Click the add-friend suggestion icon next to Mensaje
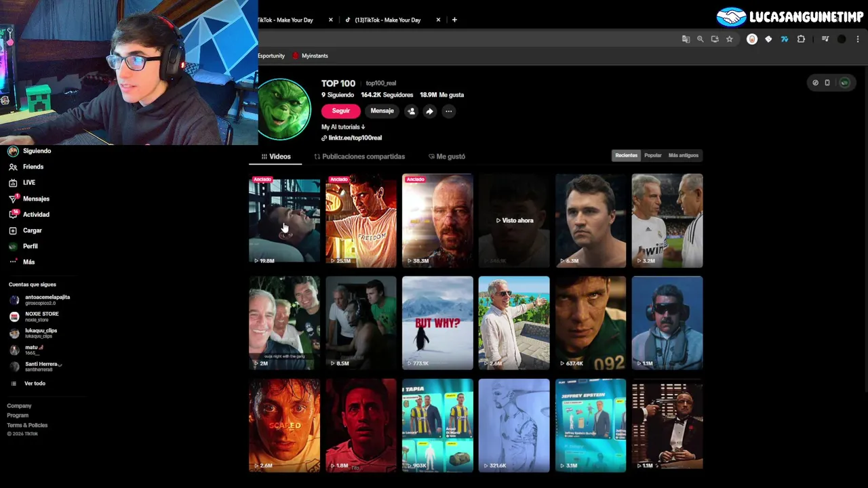This screenshot has height=488, width=868. point(411,111)
